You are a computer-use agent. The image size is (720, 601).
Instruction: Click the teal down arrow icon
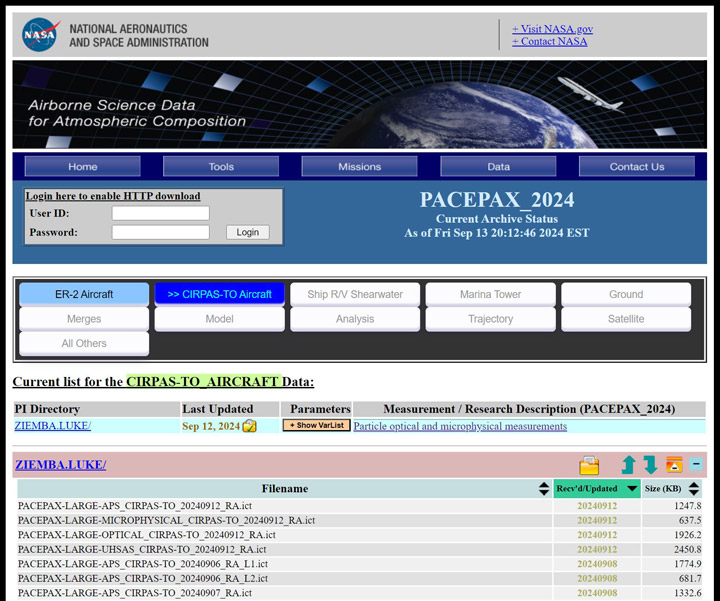650,465
